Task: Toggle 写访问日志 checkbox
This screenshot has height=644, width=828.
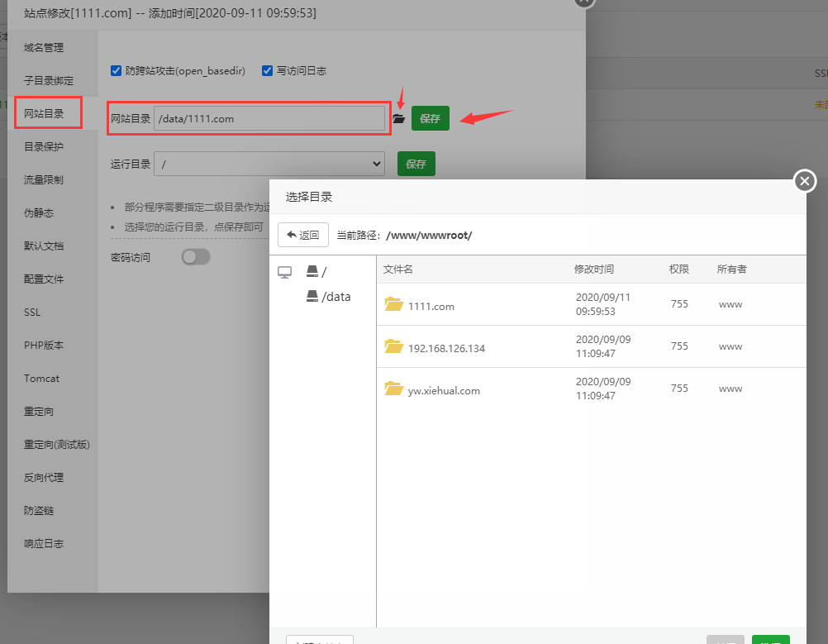Action: coord(267,71)
